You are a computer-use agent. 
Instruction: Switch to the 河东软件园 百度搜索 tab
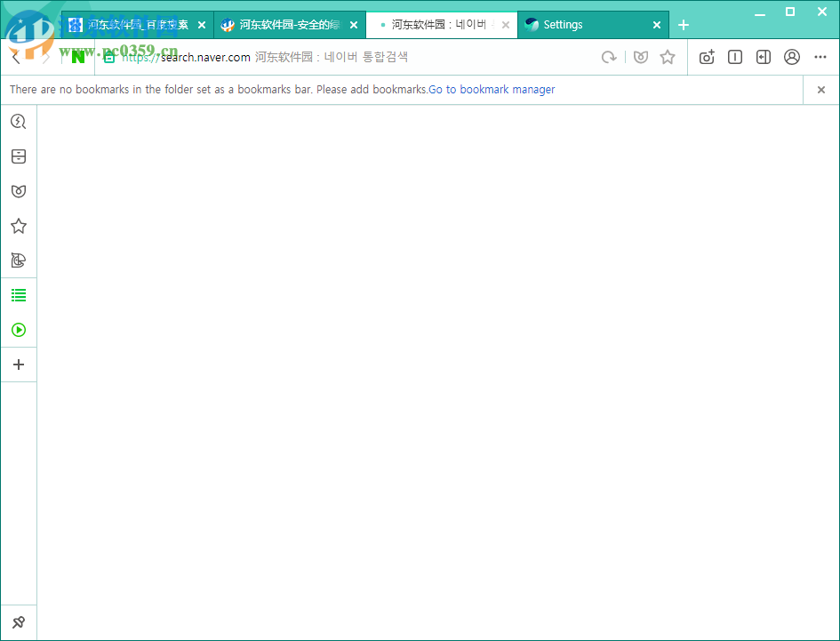point(137,25)
